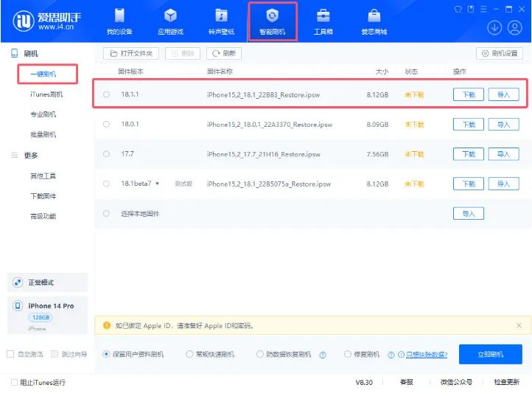Open the 铃声壁纸 ringtones and wallpapers section
Image resolution: width=532 pixels, height=396 pixels.
[x=221, y=21]
